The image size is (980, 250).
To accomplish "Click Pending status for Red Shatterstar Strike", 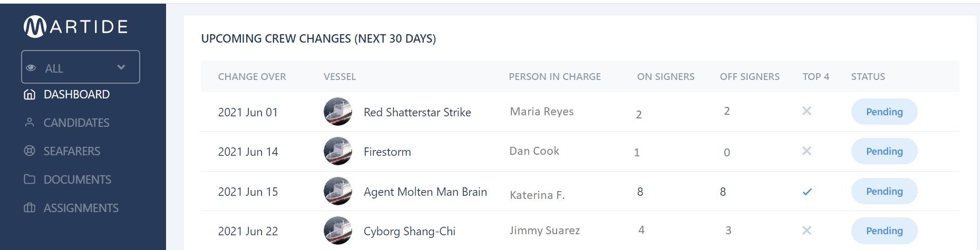I will pyautogui.click(x=885, y=112).
